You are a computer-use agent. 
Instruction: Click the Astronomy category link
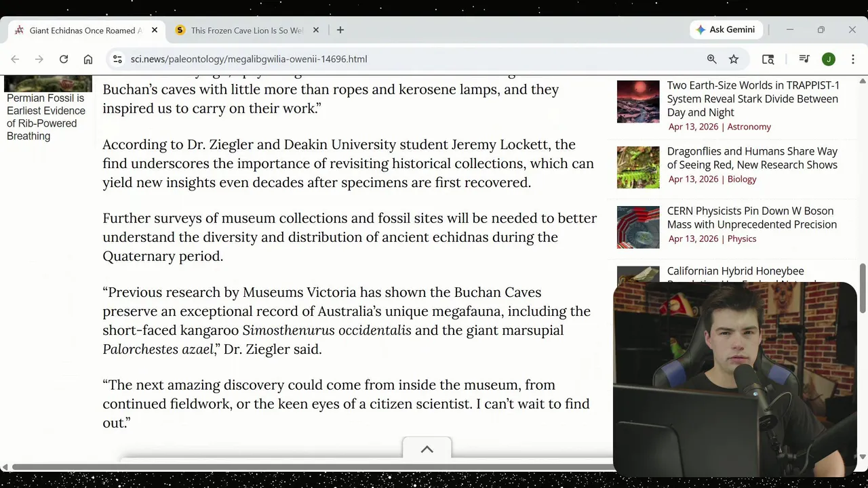tap(749, 127)
